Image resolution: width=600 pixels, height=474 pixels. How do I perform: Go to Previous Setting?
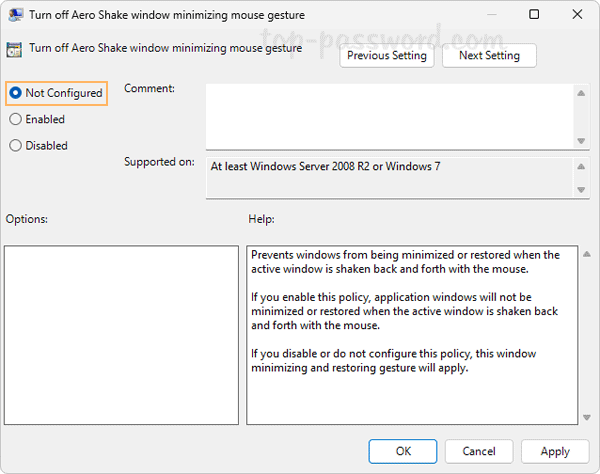[x=387, y=56]
